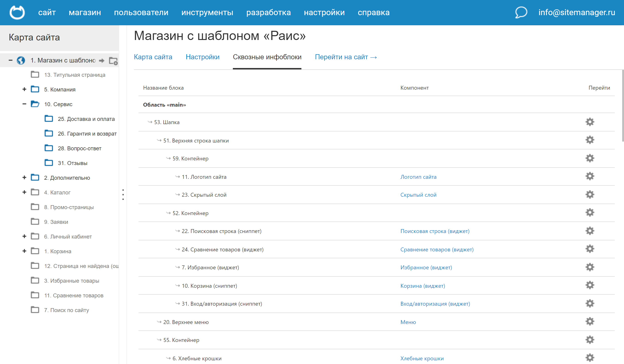Click the add subdivision folder-plus icon
This screenshot has height=364, width=624.
click(x=113, y=61)
